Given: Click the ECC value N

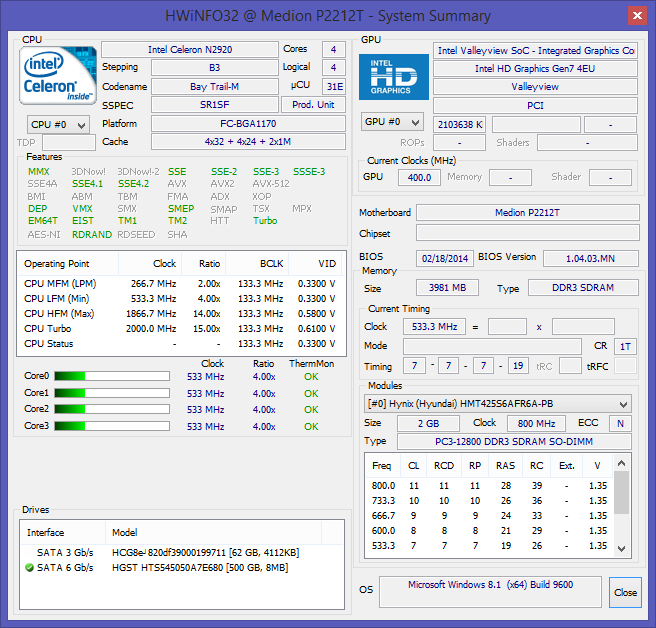Looking at the screenshot, I should click(620, 423).
